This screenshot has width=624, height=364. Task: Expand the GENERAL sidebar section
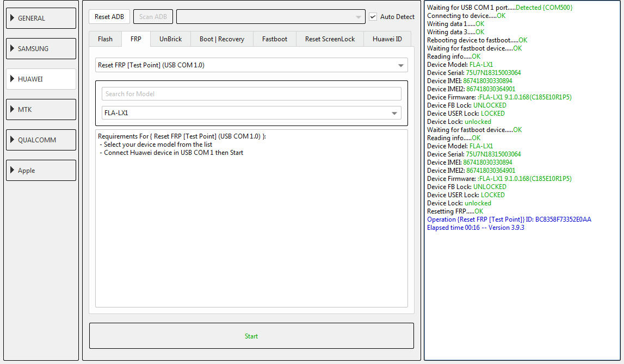click(x=41, y=18)
